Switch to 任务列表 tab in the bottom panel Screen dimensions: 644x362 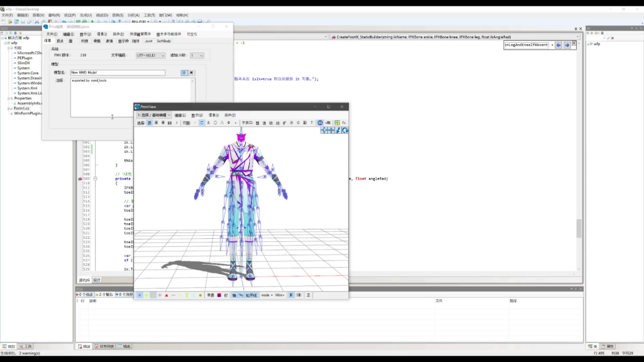click(x=104, y=346)
